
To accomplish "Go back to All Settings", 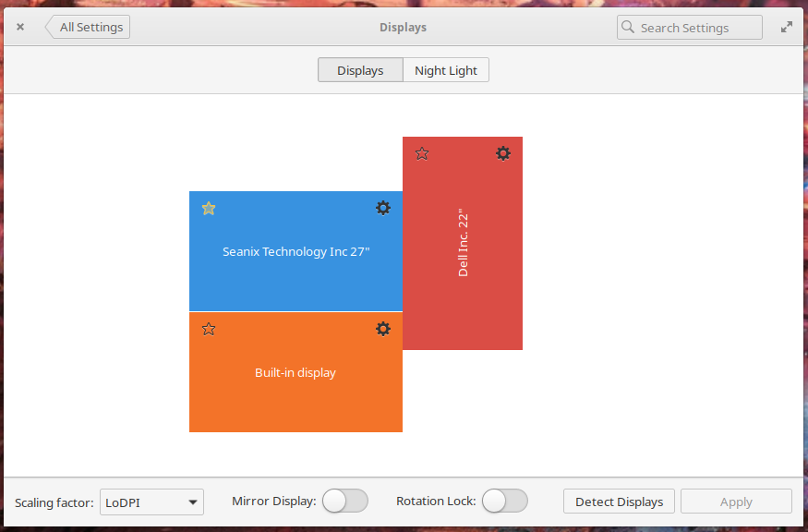I will [87, 27].
